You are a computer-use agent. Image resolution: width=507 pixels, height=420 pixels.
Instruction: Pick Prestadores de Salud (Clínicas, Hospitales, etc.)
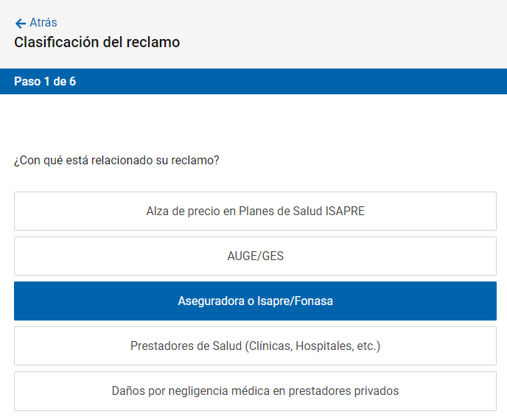click(255, 346)
